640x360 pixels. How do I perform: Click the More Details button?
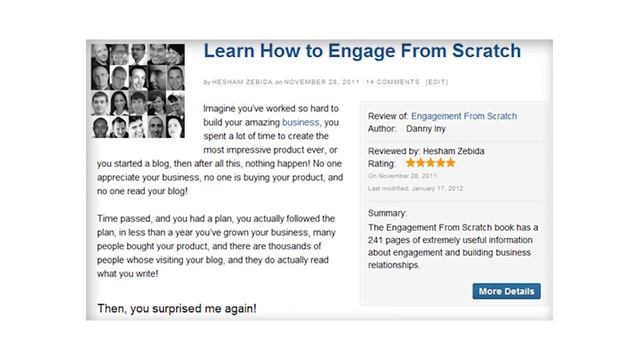(507, 291)
